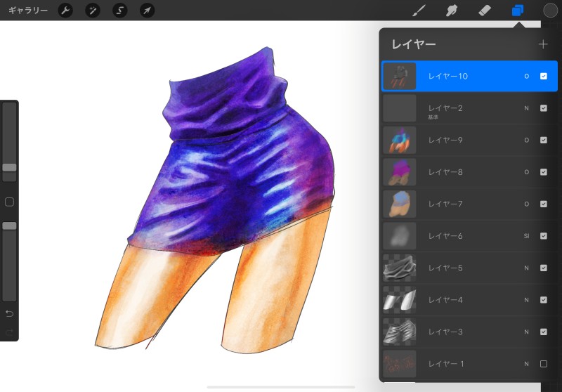Screen dimensions: 562x392
Task: Activate the Transform arrow tool
Action: 147,11
